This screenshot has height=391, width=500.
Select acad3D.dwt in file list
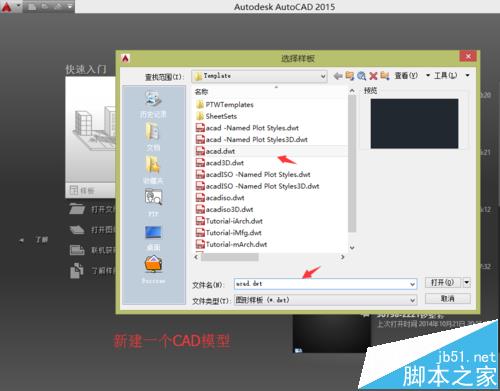point(220,163)
